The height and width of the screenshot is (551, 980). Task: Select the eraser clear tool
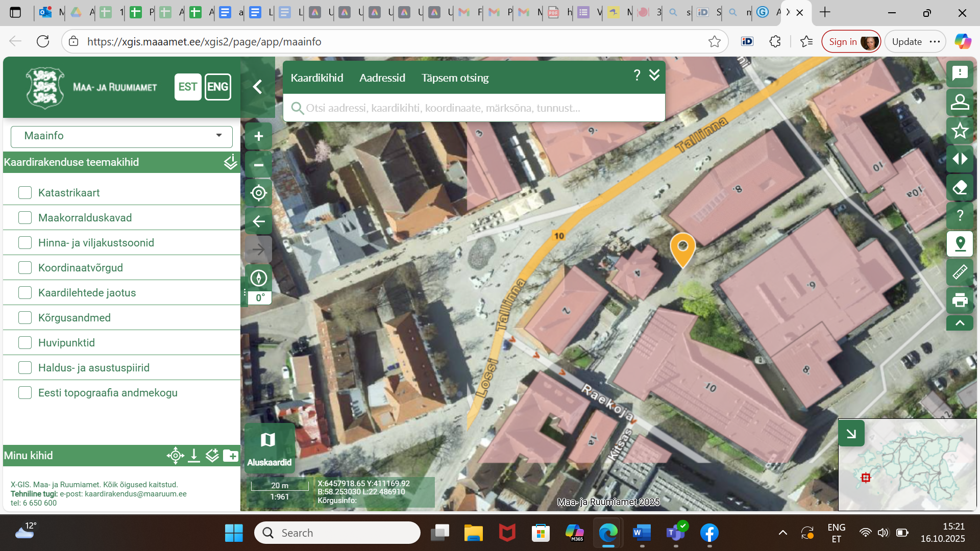click(x=960, y=187)
